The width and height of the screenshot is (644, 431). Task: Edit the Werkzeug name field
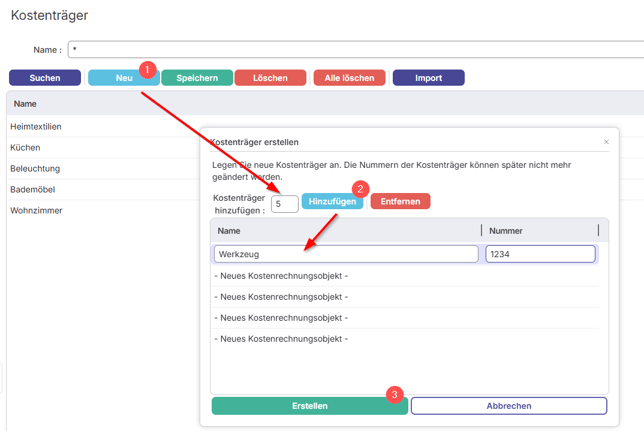click(x=346, y=255)
